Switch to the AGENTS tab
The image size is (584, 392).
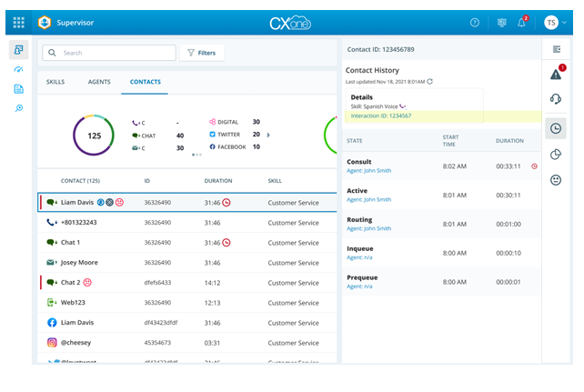tap(99, 82)
